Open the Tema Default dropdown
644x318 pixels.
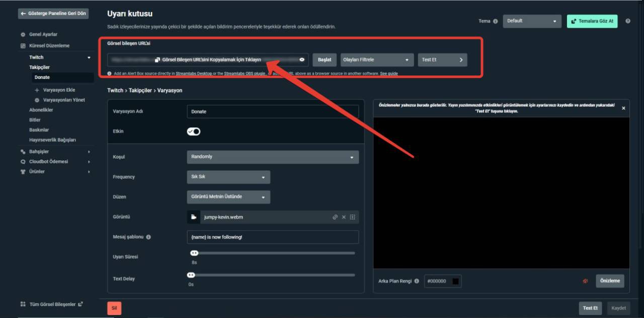point(532,21)
